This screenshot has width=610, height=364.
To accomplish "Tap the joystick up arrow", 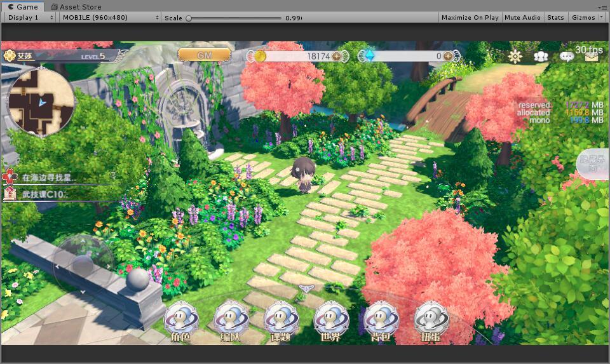I will click(83, 241).
